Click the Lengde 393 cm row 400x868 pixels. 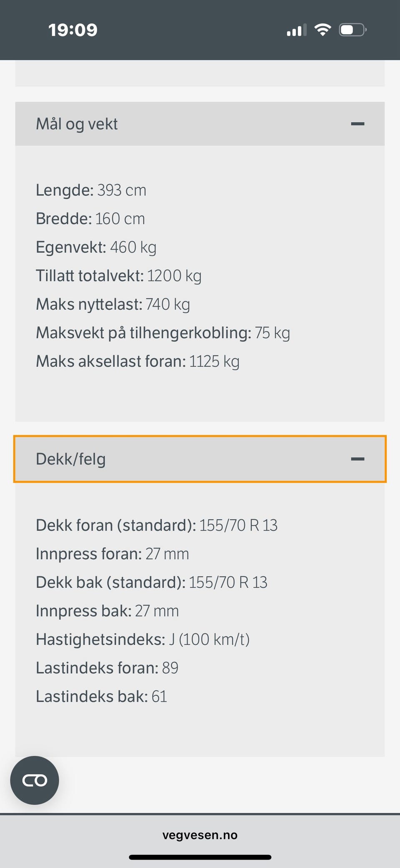[x=91, y=190]
